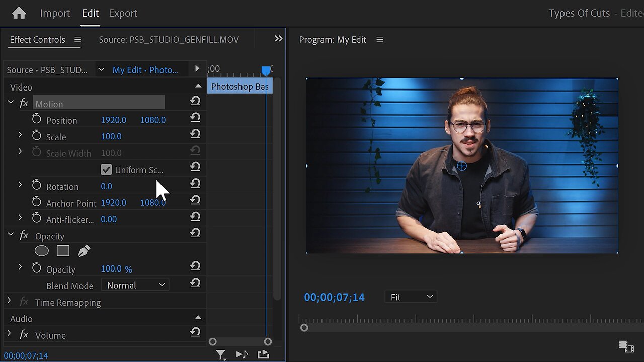644x362 pixels.
Task: Click the play only audio icon
Action: (x=242, y=355)
